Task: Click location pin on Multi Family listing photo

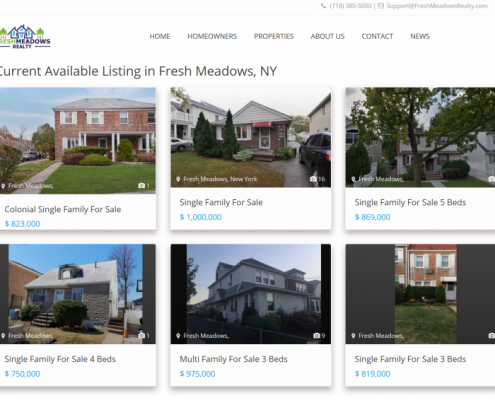Action: 178,336
